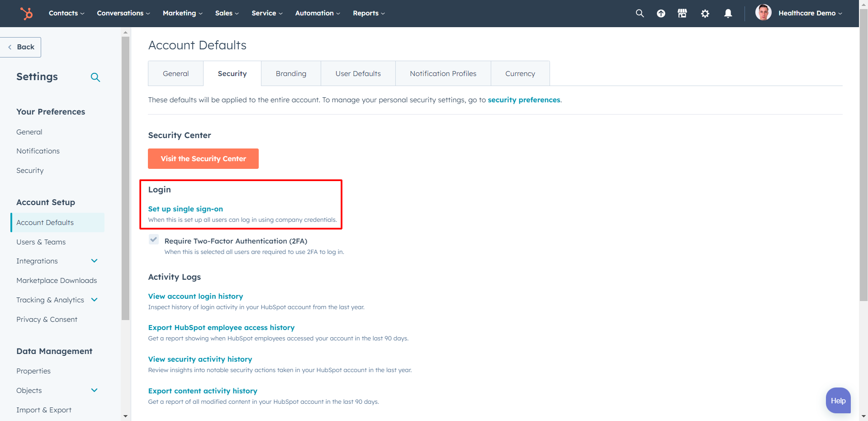Open the Objects dropdown in Data Management
This screenshot has height=421, width=868.
pyautogui.click(x=94, y=390)
